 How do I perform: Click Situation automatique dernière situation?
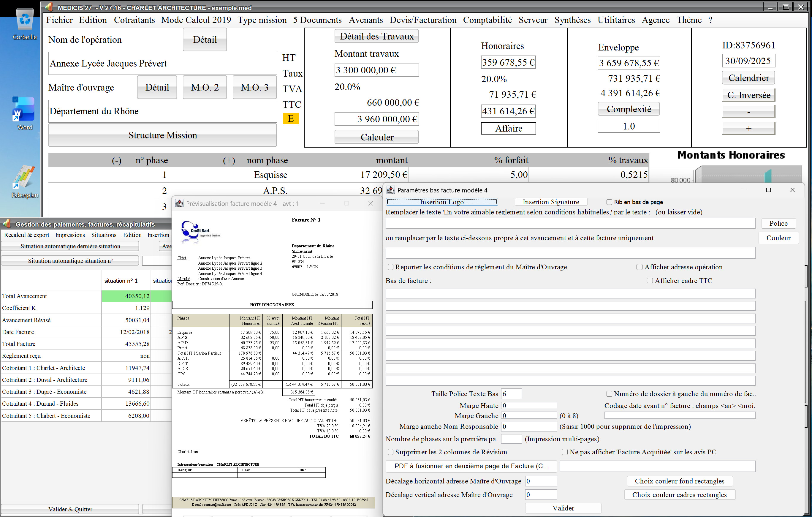[x=70, y=246]
